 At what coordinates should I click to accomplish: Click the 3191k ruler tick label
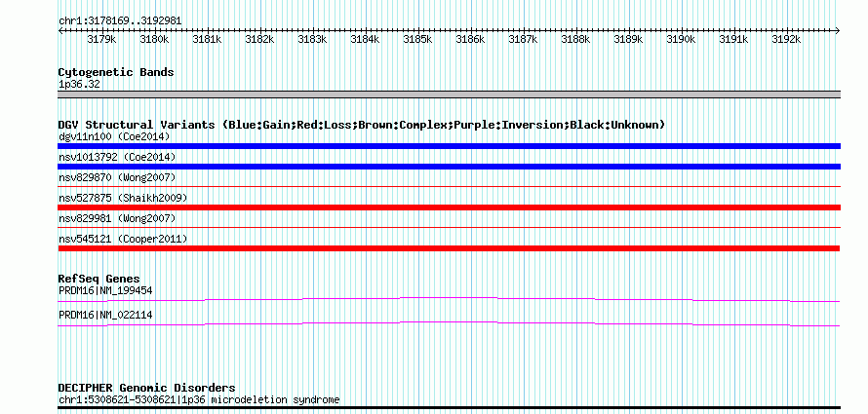[733, 39]
